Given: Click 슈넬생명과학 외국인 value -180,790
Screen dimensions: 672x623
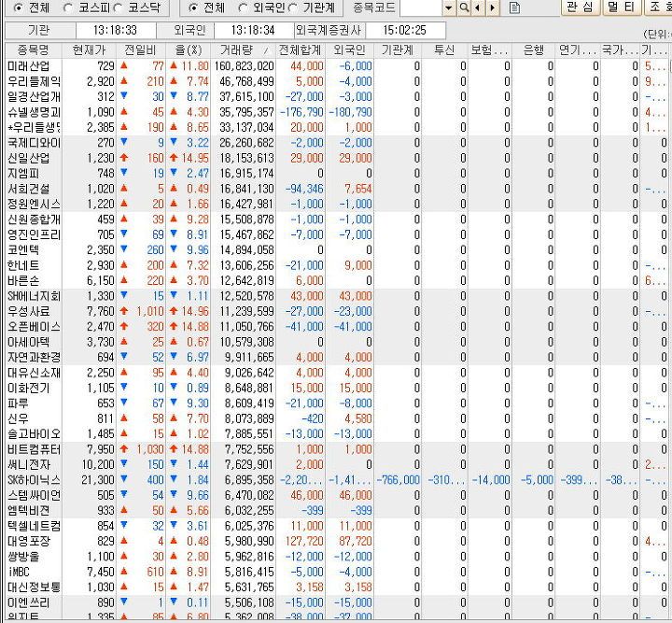Looking at the screenshot, I should click(x=351, y=112).
